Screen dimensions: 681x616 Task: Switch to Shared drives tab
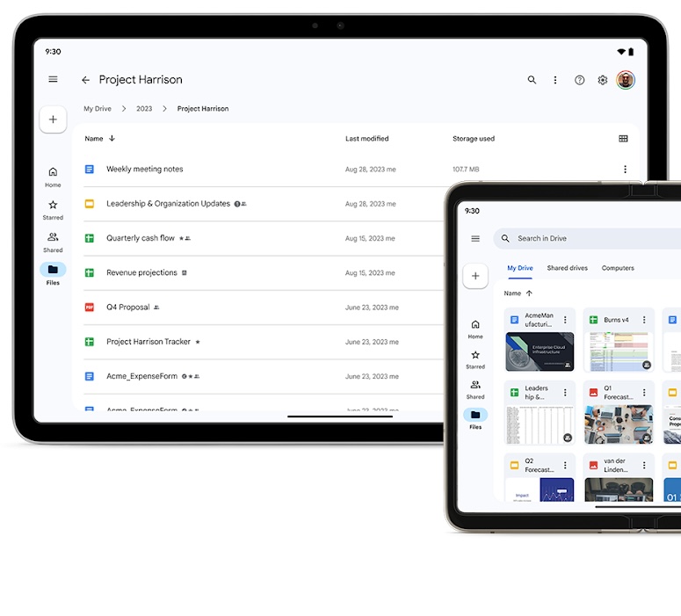[567, 268]
